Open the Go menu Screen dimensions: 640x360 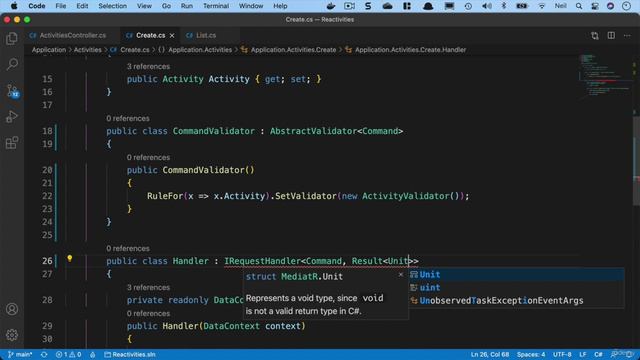166,6
